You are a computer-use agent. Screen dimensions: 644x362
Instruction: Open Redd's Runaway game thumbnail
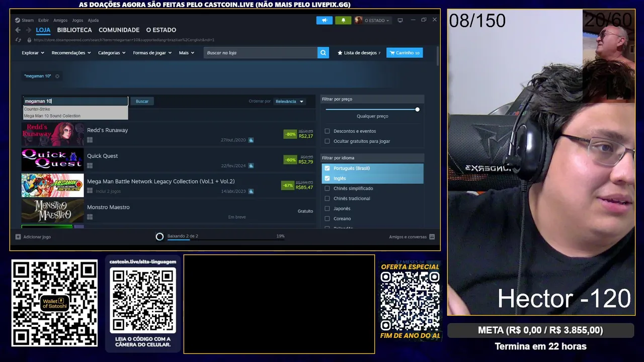52,134
